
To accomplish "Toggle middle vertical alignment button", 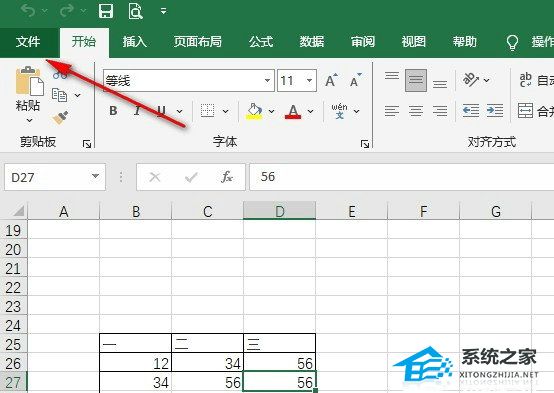I will 416,81.
